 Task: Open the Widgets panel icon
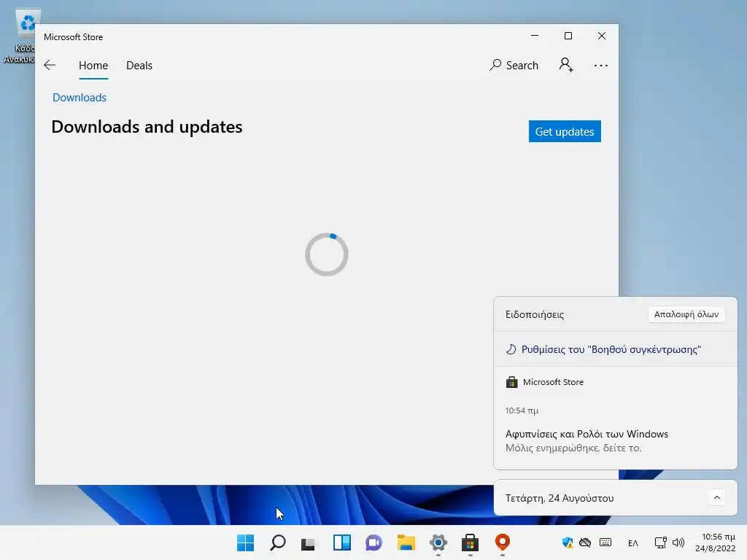[x=341, y=542]
